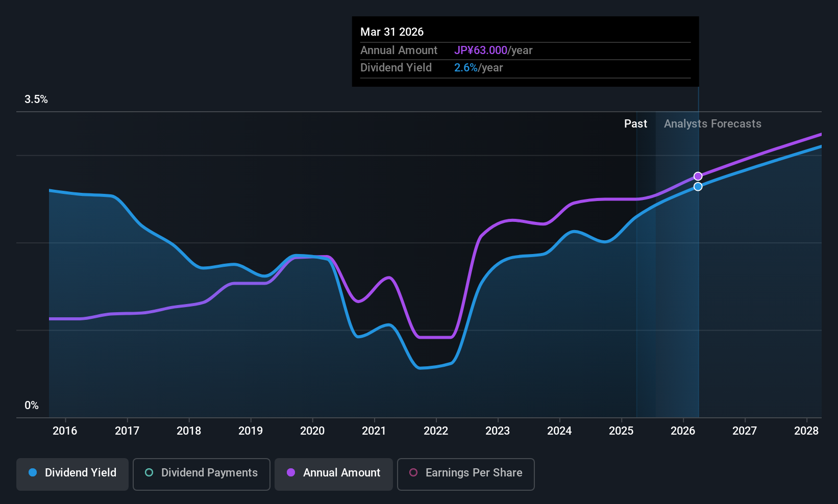Click the 0% y-axis label
The width and height of the screenshot is (838, 504).
pyautogui.click(x=32, y=405)
